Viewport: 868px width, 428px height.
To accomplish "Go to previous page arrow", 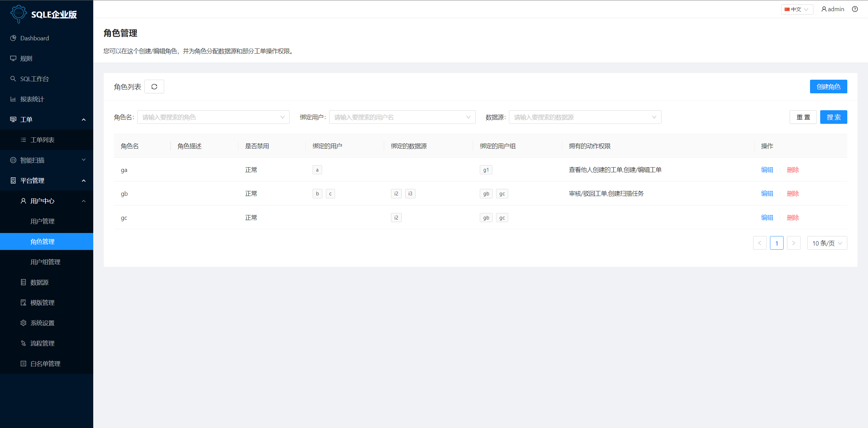I will tap(759, 243).
